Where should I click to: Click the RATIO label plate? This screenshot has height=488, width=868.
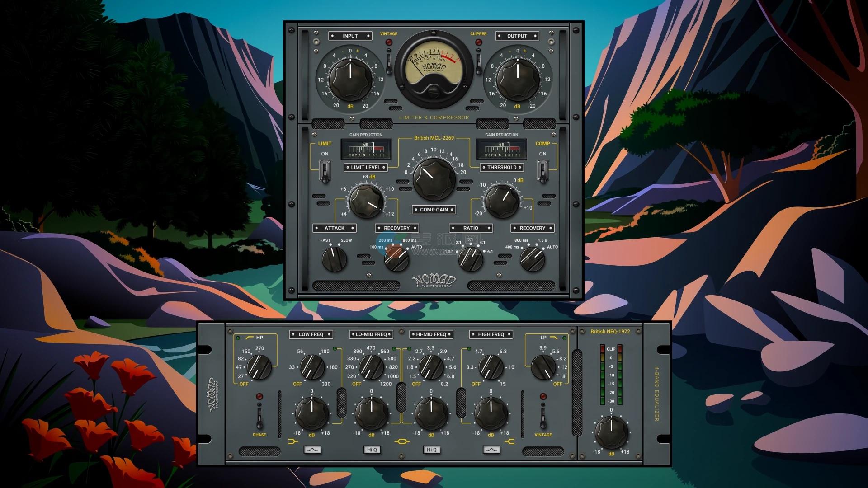471,228
